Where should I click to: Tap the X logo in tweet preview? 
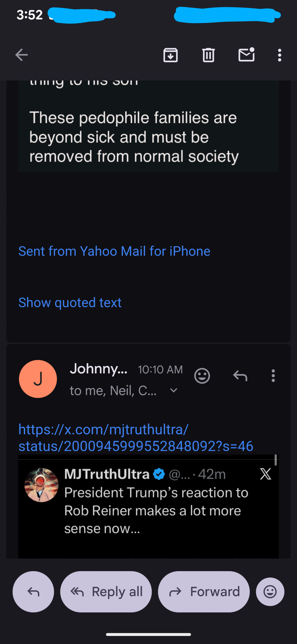click(x=266, y=474)
